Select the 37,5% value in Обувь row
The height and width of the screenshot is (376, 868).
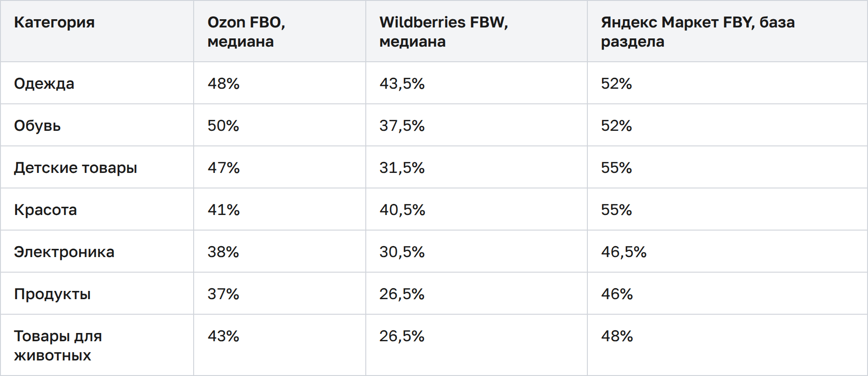coord(402,126)
